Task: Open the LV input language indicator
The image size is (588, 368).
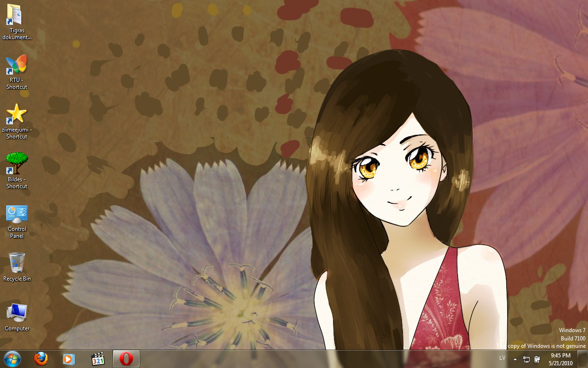Action: 502,358
